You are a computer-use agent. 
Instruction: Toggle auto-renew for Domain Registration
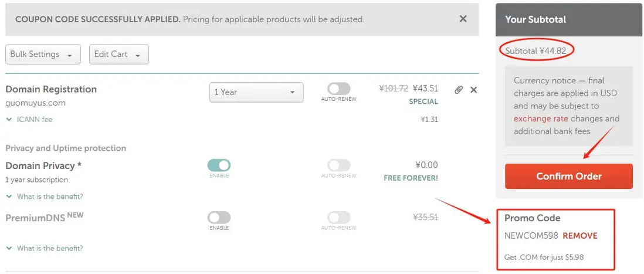(338, 89)
